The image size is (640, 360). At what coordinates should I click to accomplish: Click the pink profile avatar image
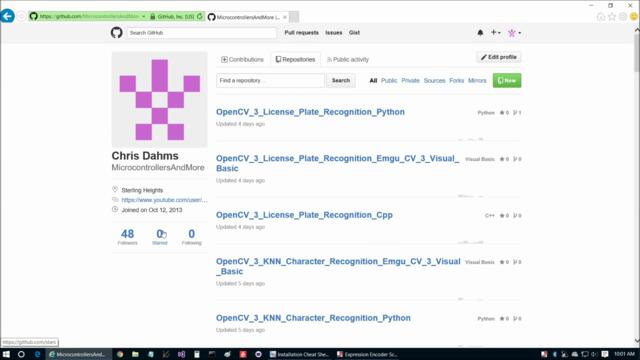(x=160, y=100)
